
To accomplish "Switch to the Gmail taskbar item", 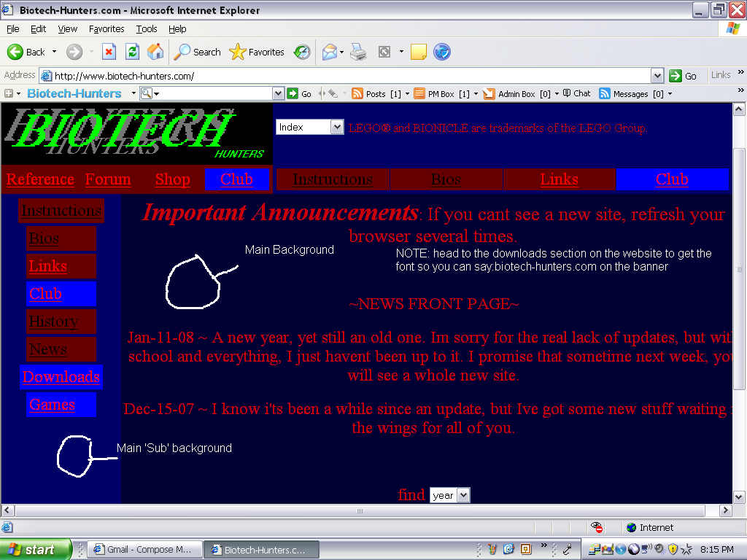I will pos(144,549).
